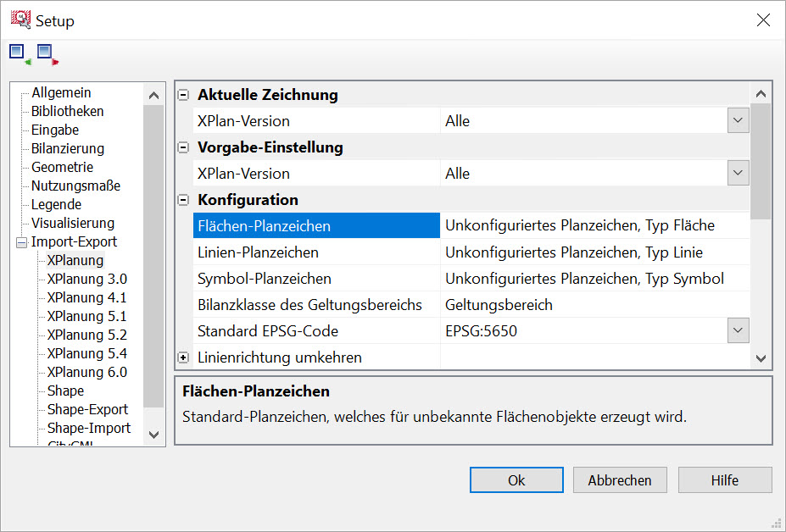This screenshot has width=786, height=532.
Task: Collapse the Konfiguration section
Action: (x=183, y=200)
